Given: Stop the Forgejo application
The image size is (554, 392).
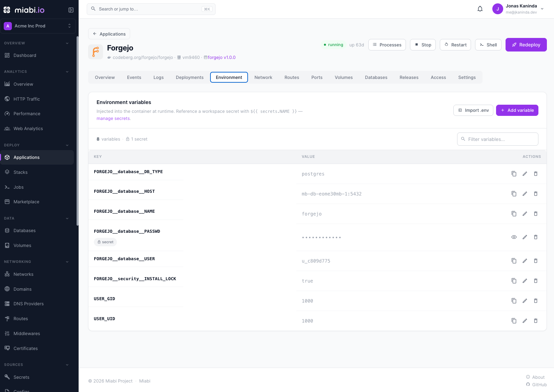Looking at the screenshot, I should (x=423, y=45).
